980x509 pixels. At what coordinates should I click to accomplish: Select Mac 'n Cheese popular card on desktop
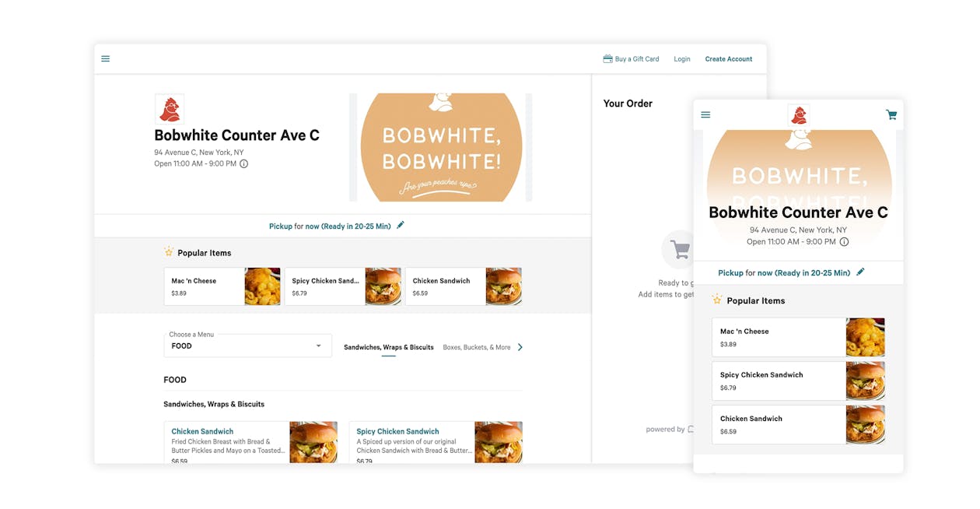222,286
